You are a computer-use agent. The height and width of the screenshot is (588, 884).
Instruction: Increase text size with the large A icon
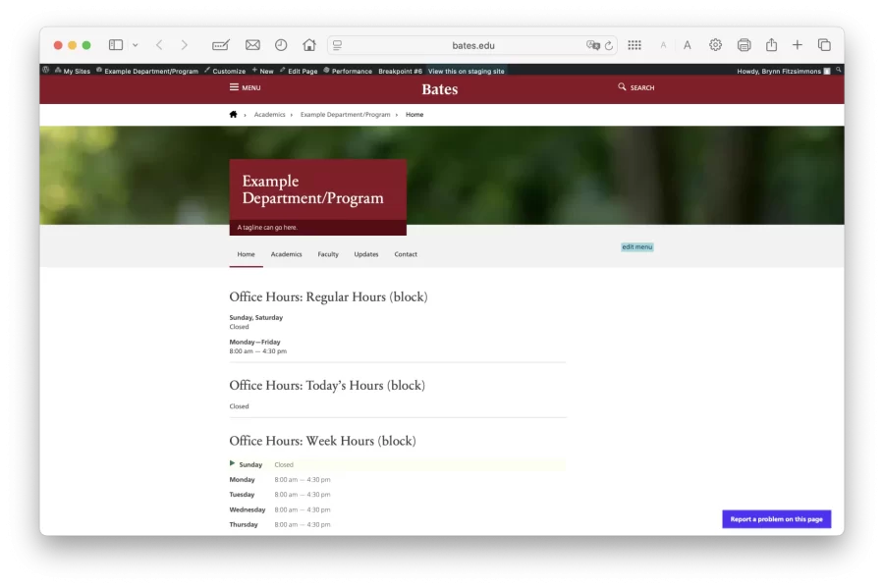(x=688, y=44)
